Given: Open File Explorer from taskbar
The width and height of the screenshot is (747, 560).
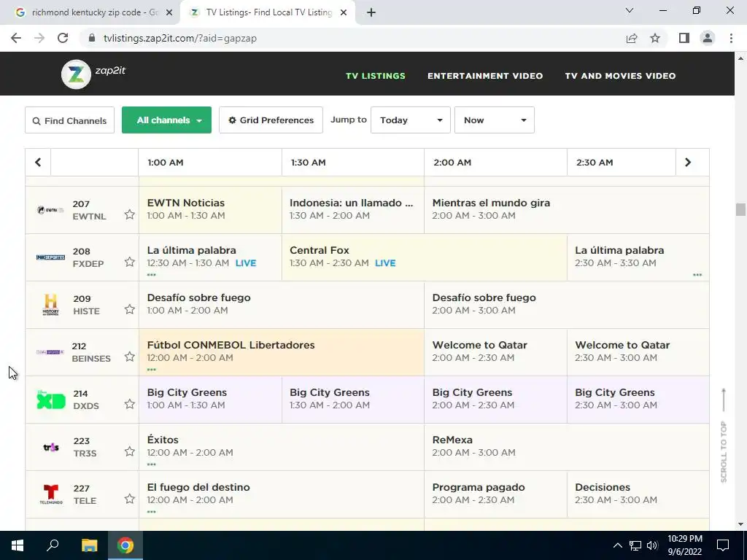Looking at the screenshot, I should [89, 545].
